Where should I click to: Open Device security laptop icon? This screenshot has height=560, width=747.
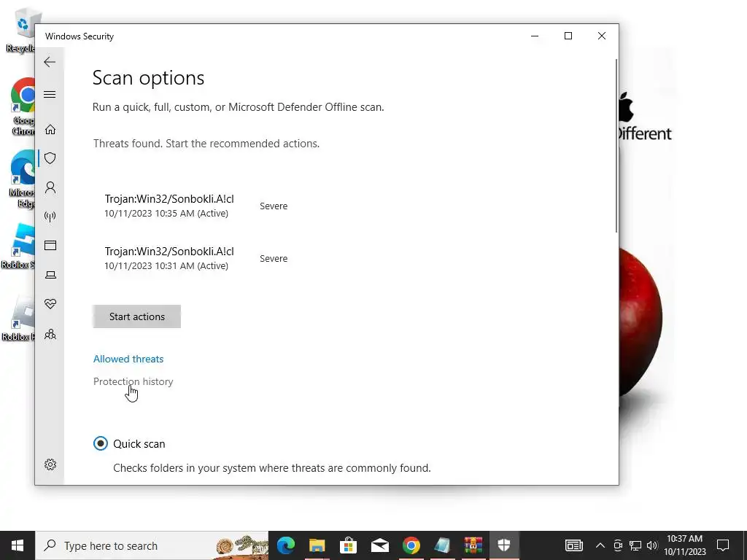point(50,275)
